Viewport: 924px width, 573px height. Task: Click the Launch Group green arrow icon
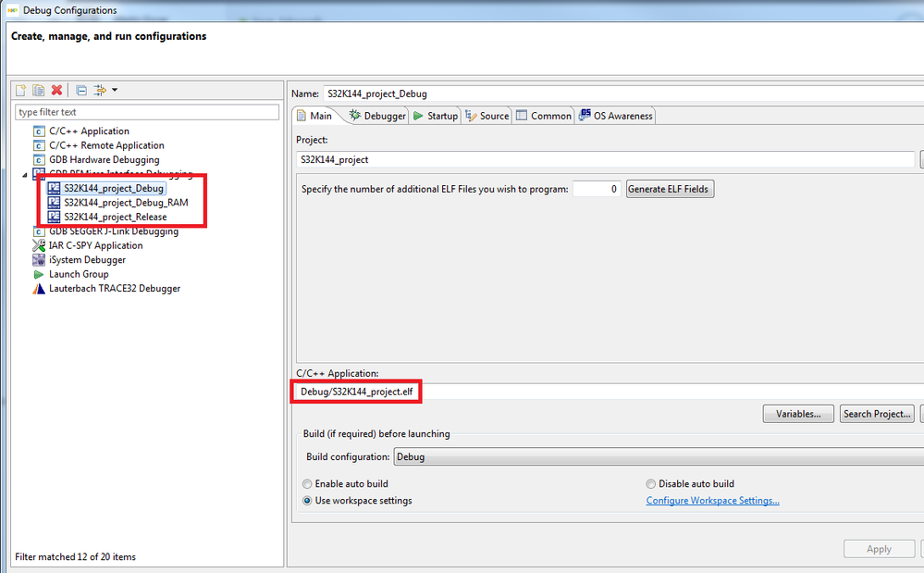pos(39,274)
